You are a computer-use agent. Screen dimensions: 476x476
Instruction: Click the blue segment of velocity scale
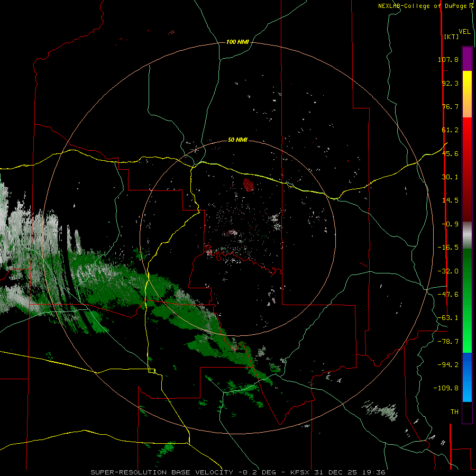467,377
